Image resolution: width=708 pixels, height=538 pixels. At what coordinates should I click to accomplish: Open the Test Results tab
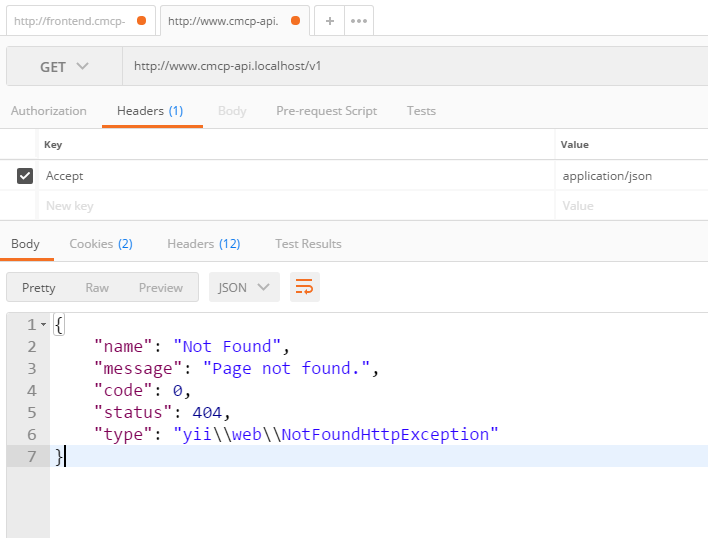click(308, 244)
